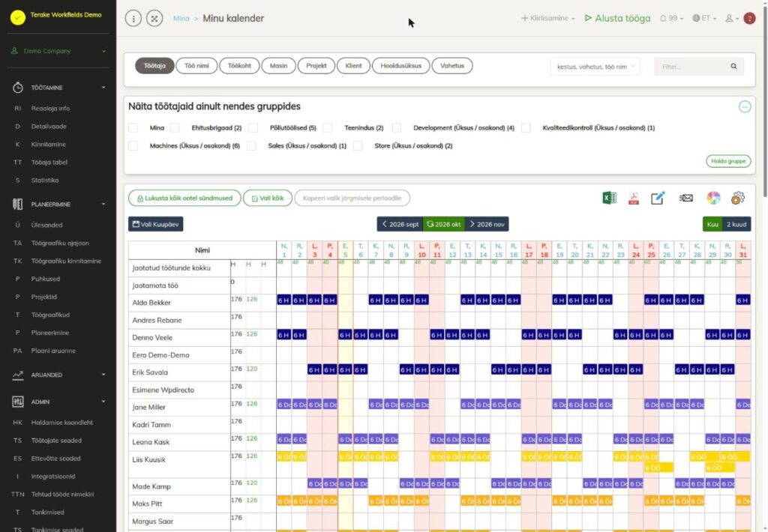768x532 pixels.
Task: Check the Põllutöölised (5) group
Action: tap(253, 127)
